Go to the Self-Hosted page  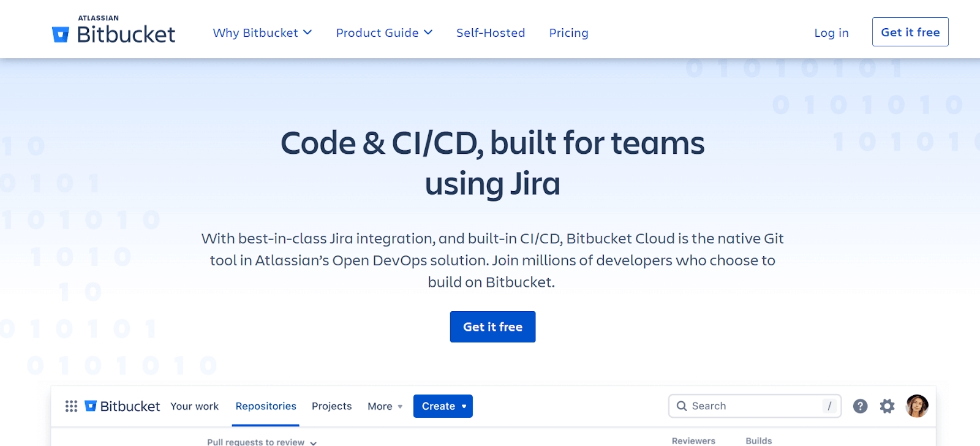491,32
